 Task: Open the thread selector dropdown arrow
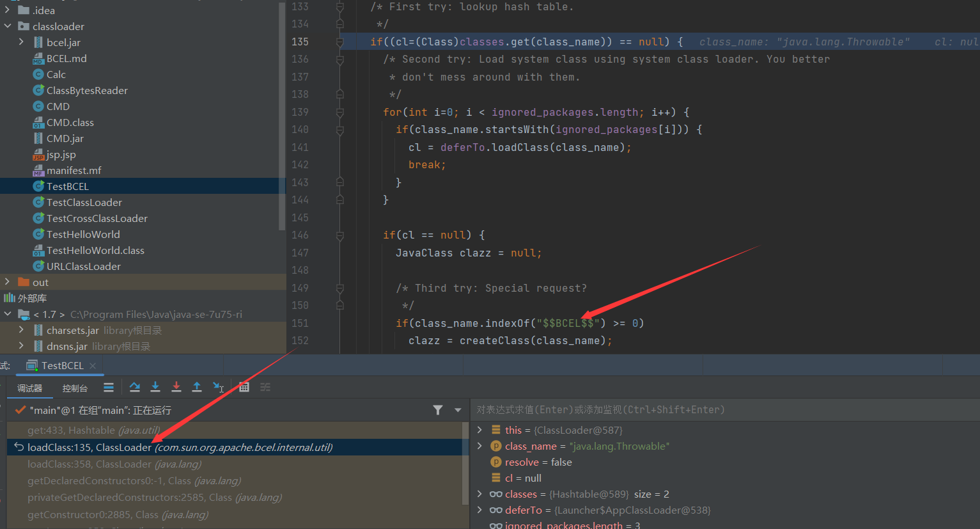click(458, 410)
